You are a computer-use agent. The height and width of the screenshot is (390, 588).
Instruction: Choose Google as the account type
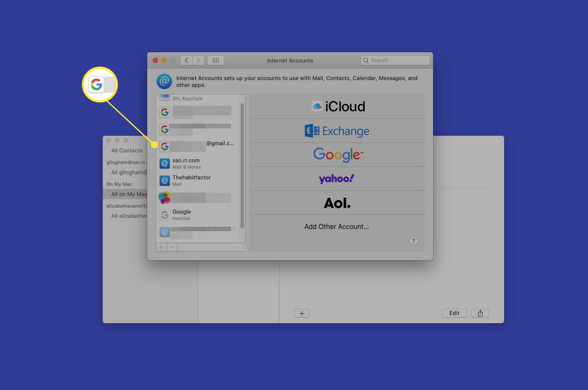[337, 155]
